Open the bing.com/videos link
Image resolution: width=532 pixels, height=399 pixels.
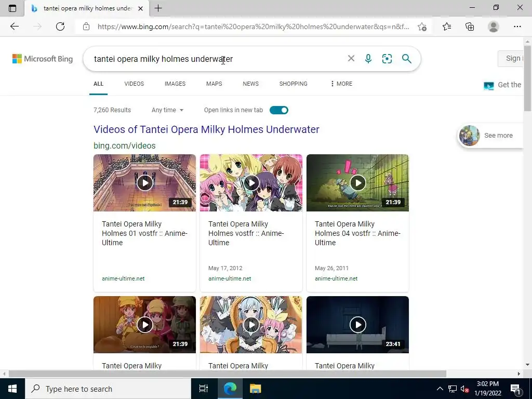125,145
